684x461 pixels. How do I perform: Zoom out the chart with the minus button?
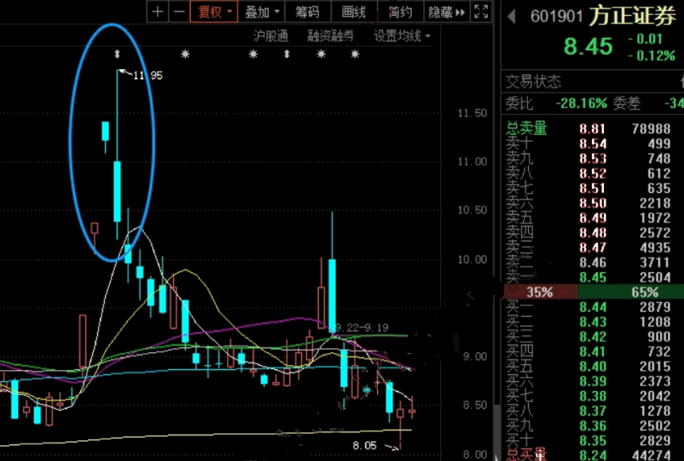pyautogui.click(x=179, y=12)
